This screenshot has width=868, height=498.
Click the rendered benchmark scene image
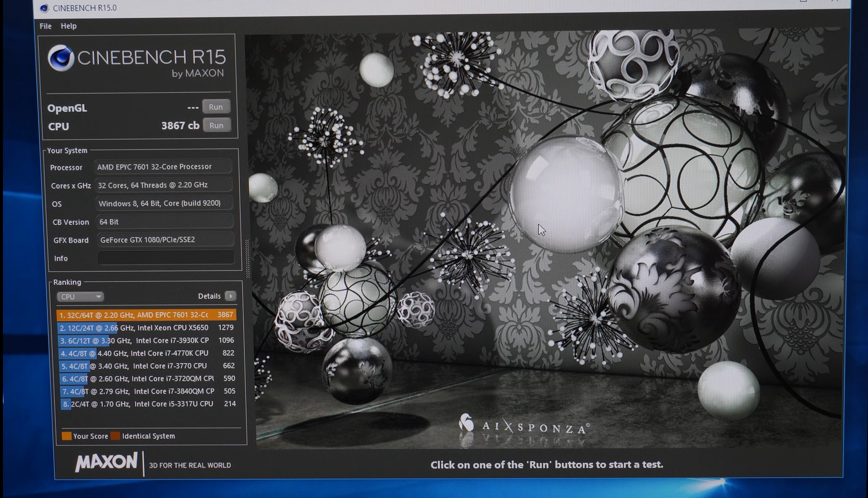546,239
